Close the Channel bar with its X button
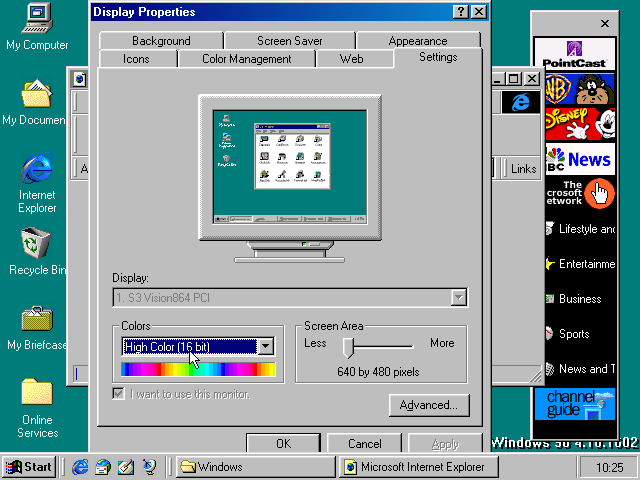The height and width of the screenshot is (480, 640). (605, 24)
